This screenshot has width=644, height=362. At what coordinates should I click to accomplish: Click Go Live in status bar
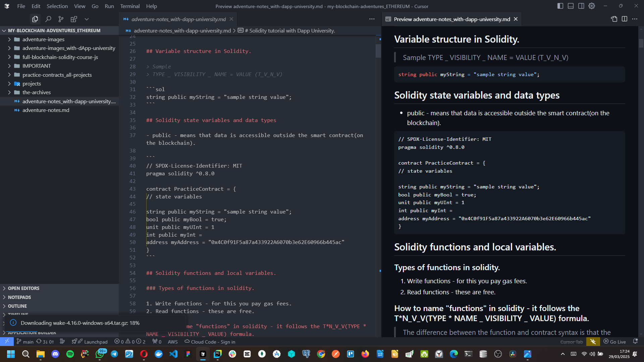614,342
